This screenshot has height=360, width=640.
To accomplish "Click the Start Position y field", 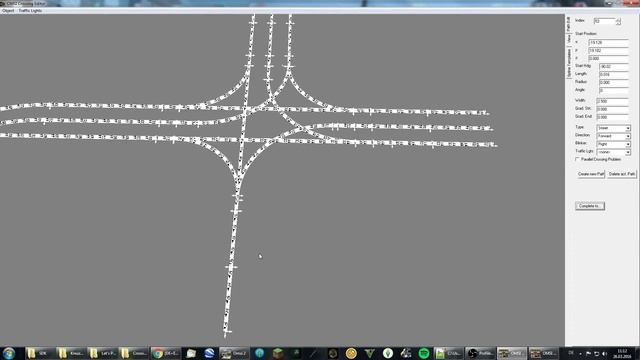I will pos(608,51).
